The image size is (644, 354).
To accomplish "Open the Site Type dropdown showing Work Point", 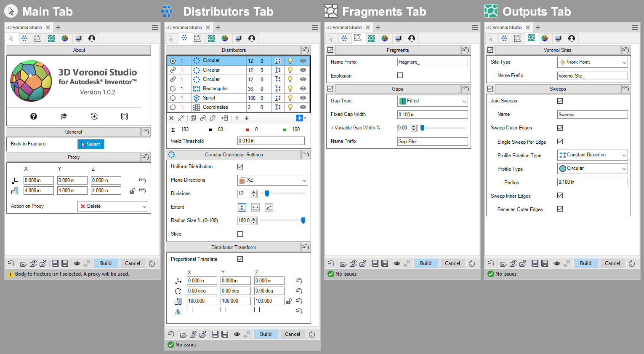I will pos(593,62).
